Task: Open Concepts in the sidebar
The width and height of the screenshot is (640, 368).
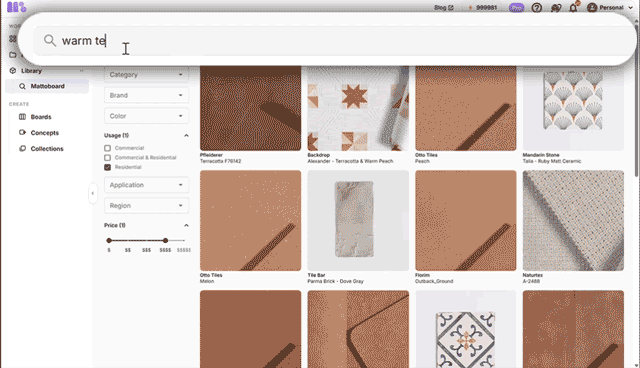Action: (44, 133)
